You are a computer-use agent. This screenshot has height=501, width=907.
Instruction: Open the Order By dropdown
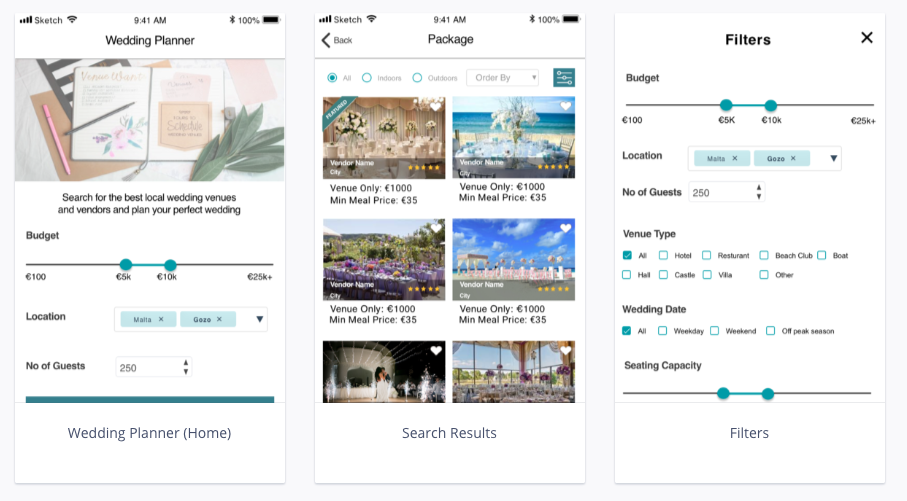503,78
